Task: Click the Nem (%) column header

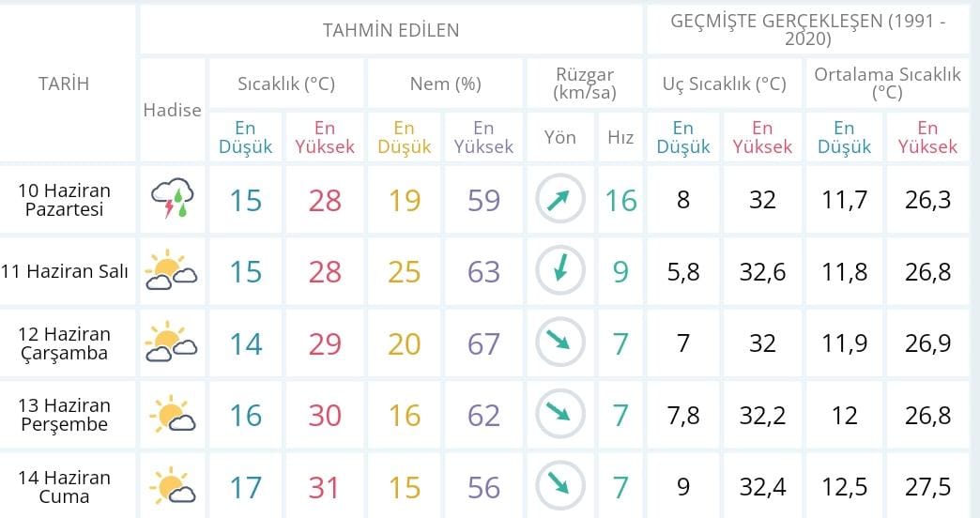Action: click(445, 84)
